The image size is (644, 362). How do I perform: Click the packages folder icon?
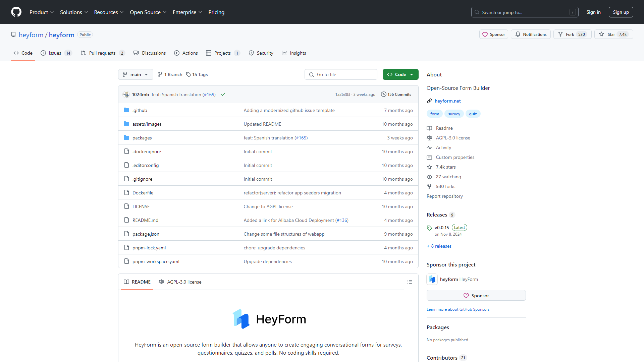click(x=126, y=138)
